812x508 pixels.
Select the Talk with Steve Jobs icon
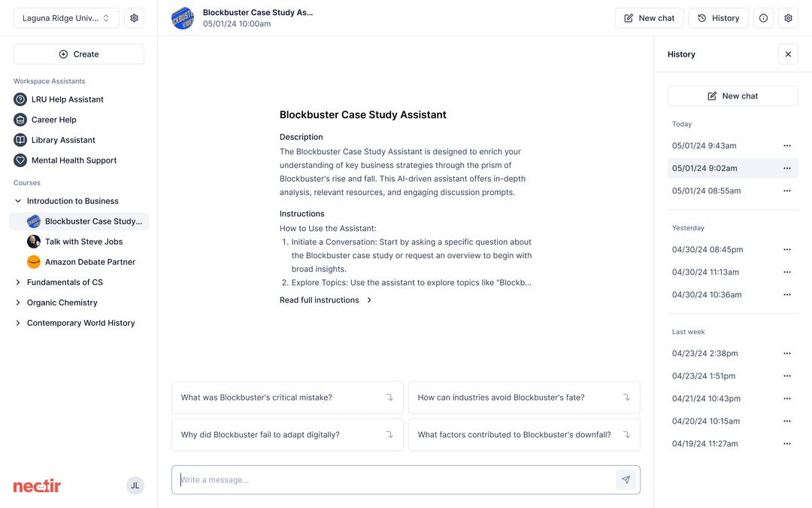click(34, 241)
